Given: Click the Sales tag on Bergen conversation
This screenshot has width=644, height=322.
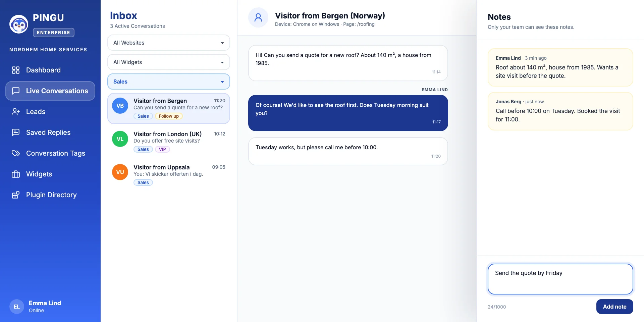Looking at the screenshot, I should (x=143, y=116).
